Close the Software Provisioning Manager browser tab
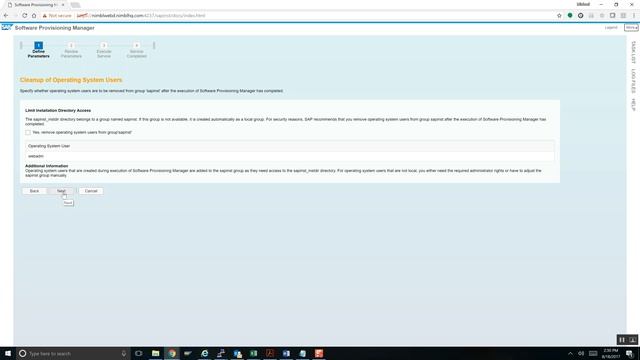 click(x=63, y=4)
